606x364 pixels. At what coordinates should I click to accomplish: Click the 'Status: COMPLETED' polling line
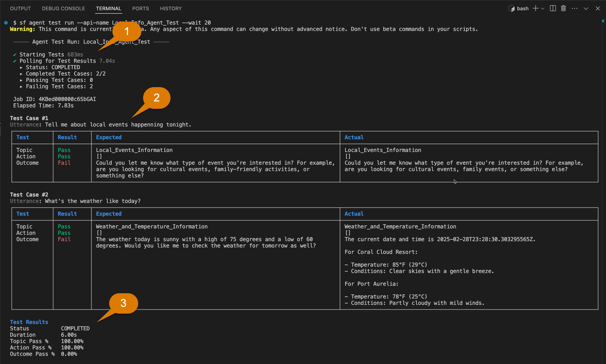click(53, 67)
